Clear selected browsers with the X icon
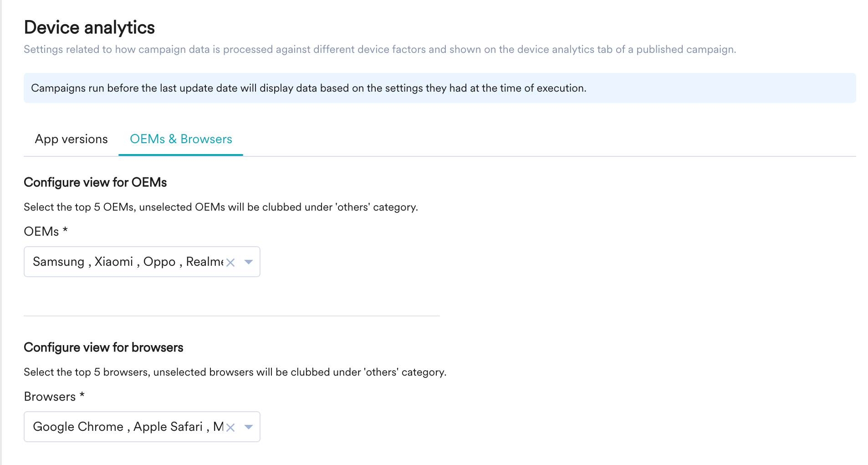Screen dimensions: 868x465 (x=230, y=428)
